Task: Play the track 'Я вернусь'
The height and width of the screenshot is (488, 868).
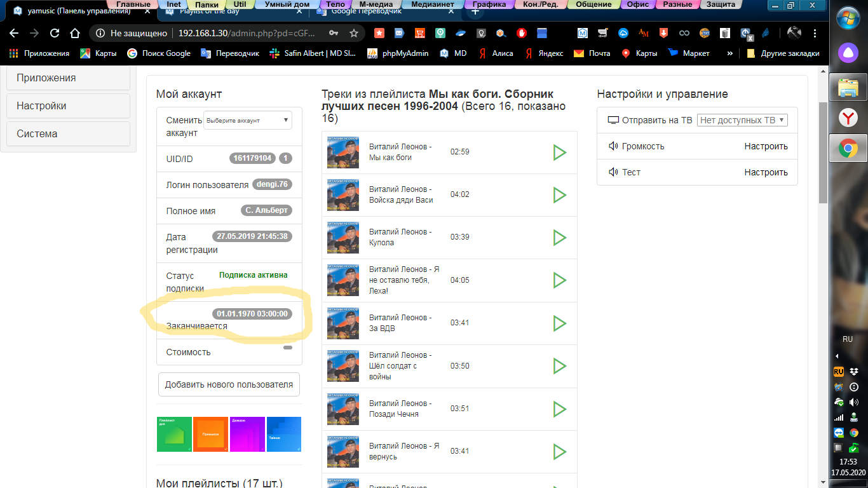Action: coord(559,452)
